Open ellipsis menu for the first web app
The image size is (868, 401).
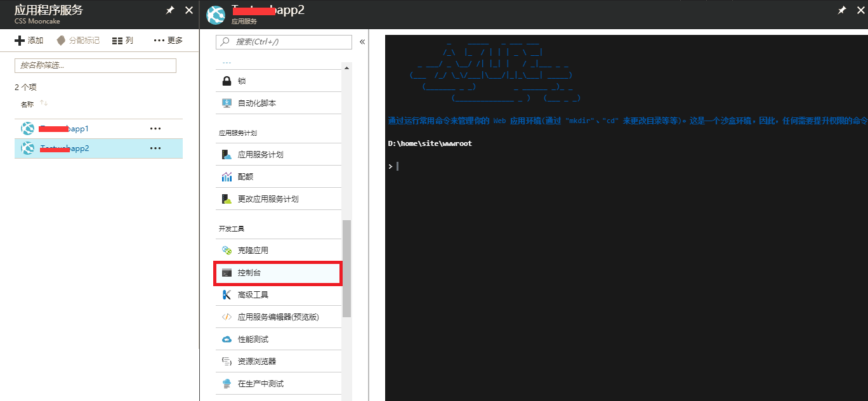(x=155, y=129)
